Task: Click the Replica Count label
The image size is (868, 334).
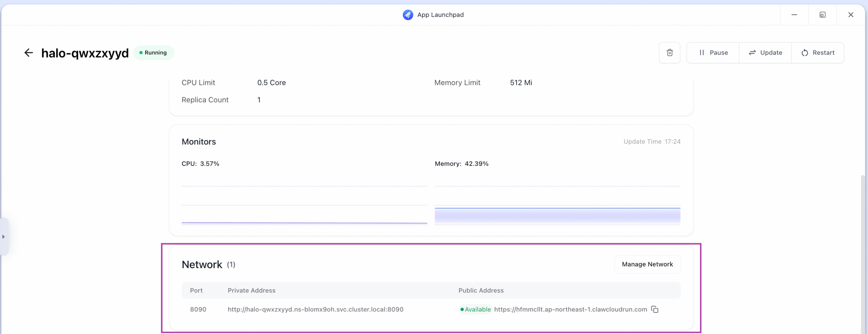Action: [x=205, y=100]
